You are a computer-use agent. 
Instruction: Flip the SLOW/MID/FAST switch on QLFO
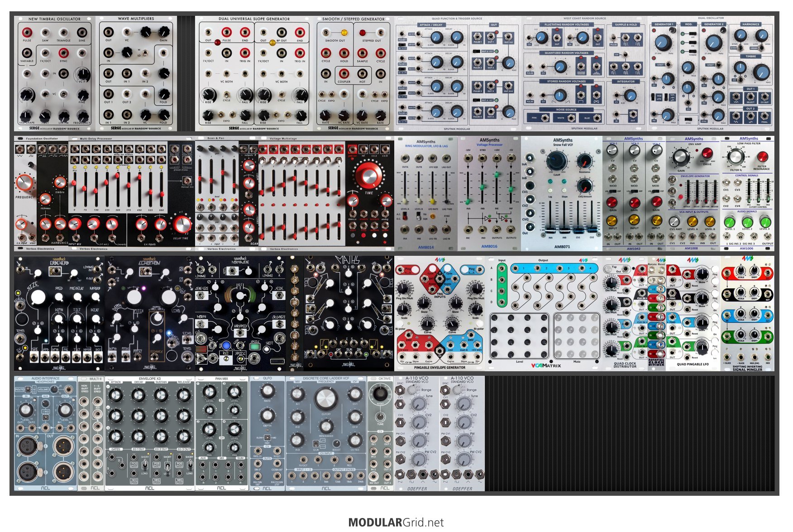267,438
